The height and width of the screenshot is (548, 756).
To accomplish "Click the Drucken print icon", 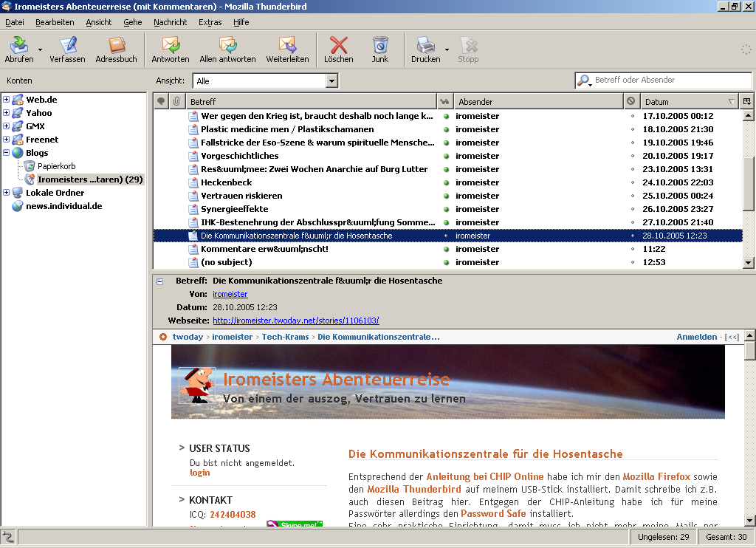I will (x=426, y=45).
